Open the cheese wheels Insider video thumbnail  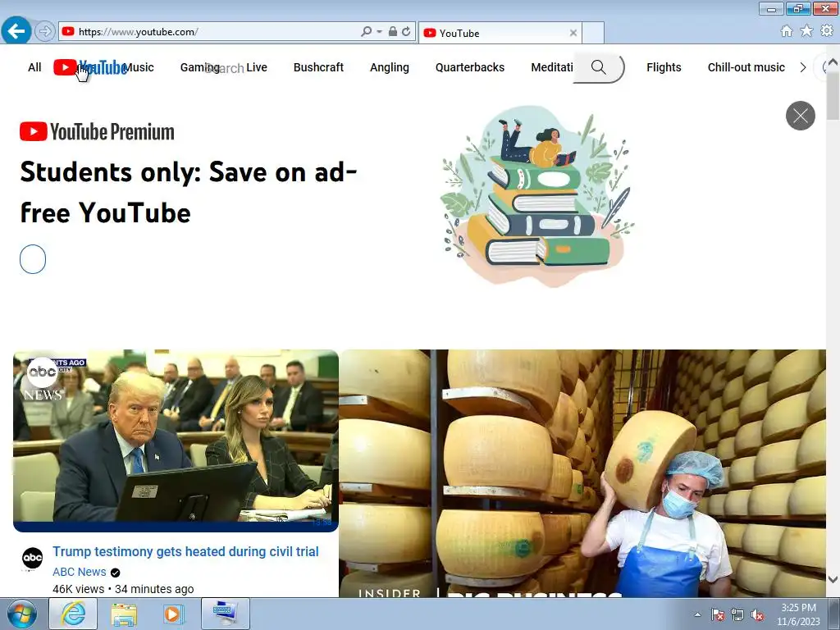pyautogui.click(x=582, y=473)
